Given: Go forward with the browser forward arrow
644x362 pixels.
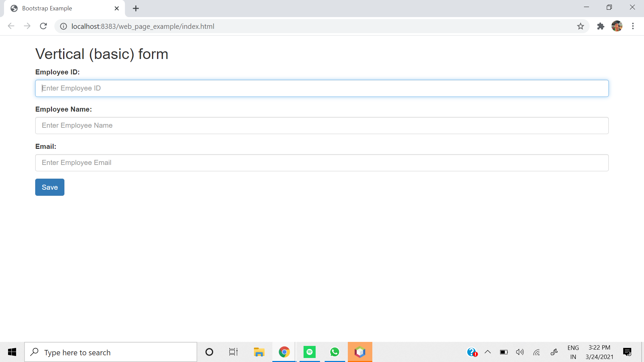Looking at the screenshot, I should [27, 26].
